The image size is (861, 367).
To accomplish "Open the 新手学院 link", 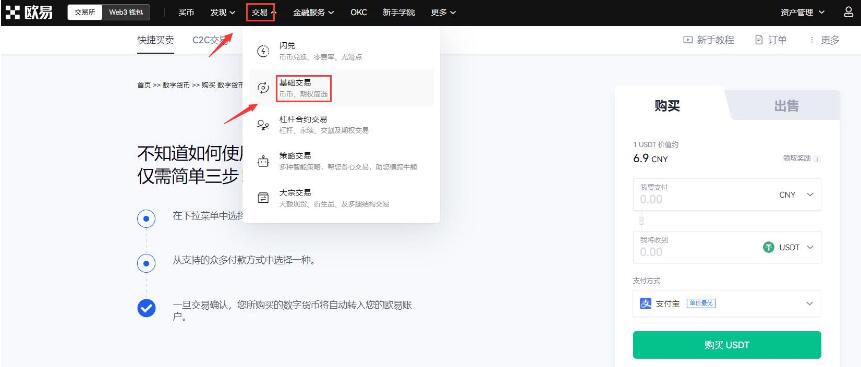I will pyautogui.click(x=399, y=12).
